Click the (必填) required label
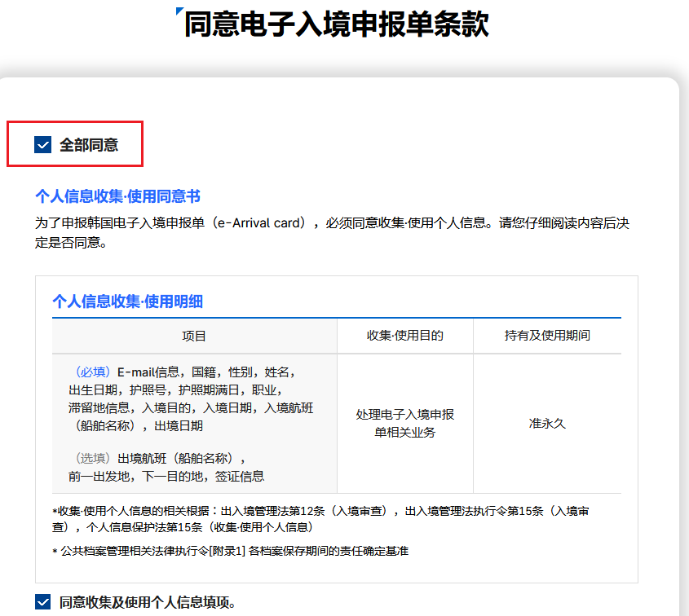This screenshot has width=689, height=616. coord(93,372)
